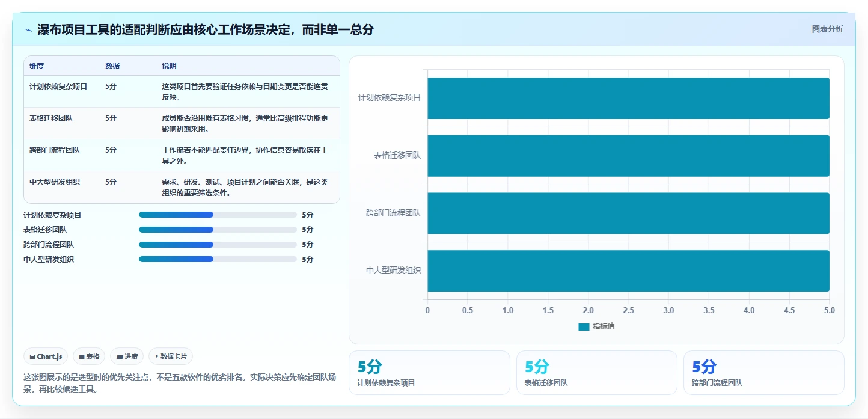The width and height of the screenshot is (868, 419).
Task: Click the 中大型研发组织 bar in the chart
Action: (628, 271)
